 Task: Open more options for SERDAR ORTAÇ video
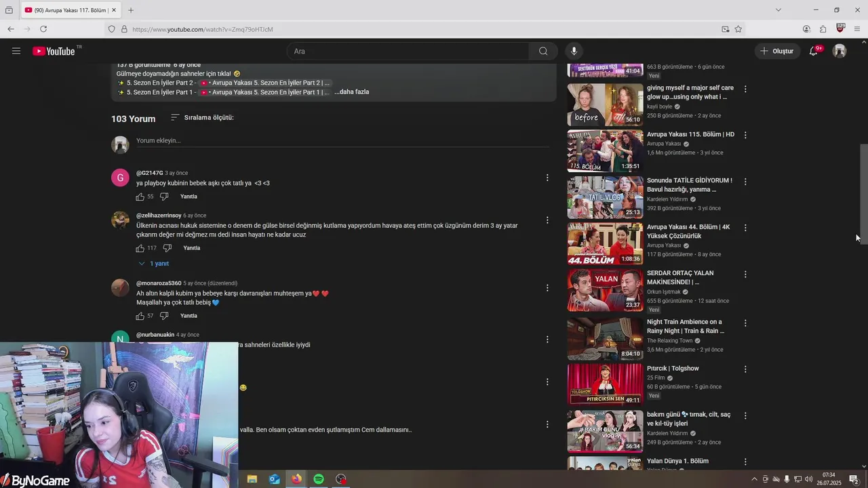click(x=745, y=274)
